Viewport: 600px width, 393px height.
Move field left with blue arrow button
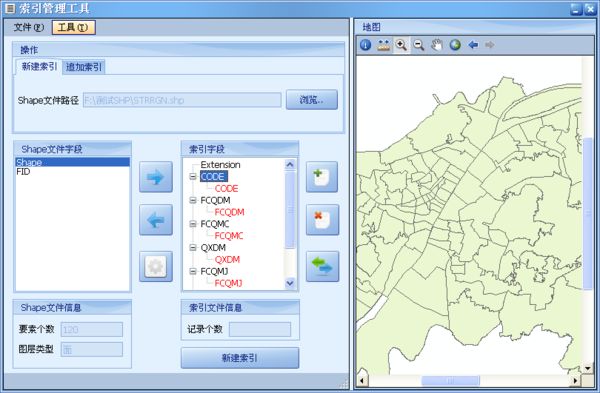pos(156,220)
